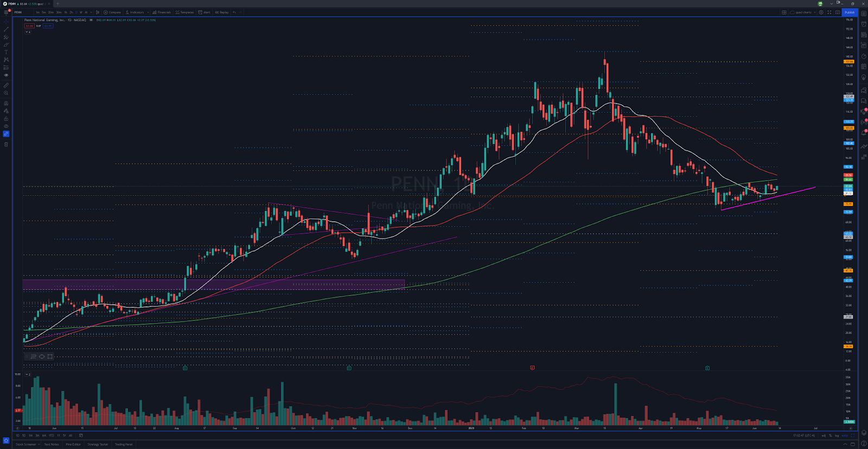This screenshot has width=868, height=449.
Task: Click the Compare symbol button
Action: point(112,12)
